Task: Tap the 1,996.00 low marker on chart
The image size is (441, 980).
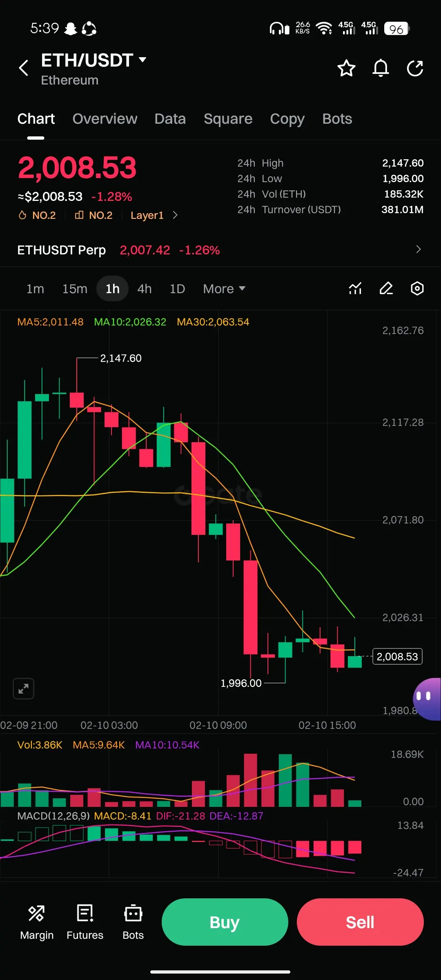Action: click(241, 683)
